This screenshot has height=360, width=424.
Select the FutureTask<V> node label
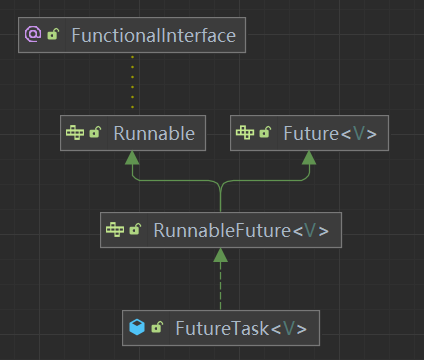coord(241,328)
